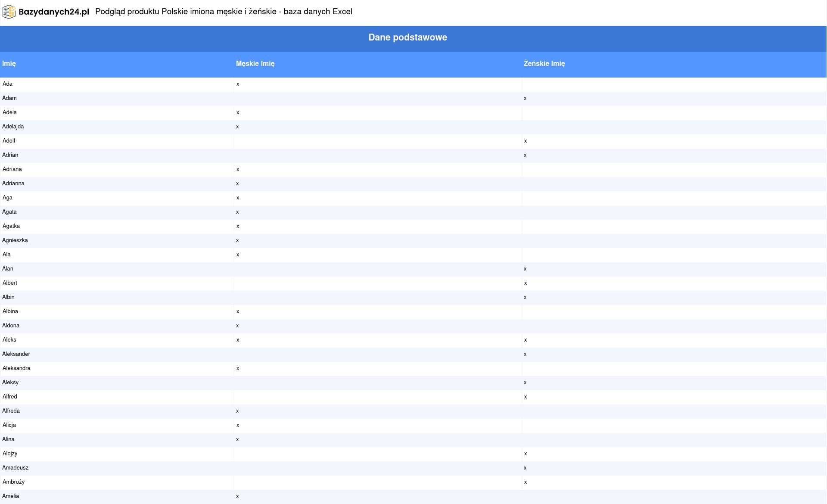Click the Żeńskie x mark in Adam row
Viewport: 827px width, 504px height.
pos(525,99)
